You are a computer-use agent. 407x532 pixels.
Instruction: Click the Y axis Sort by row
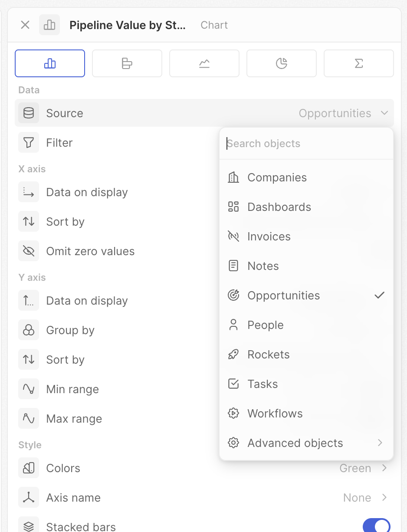point(66,360)
